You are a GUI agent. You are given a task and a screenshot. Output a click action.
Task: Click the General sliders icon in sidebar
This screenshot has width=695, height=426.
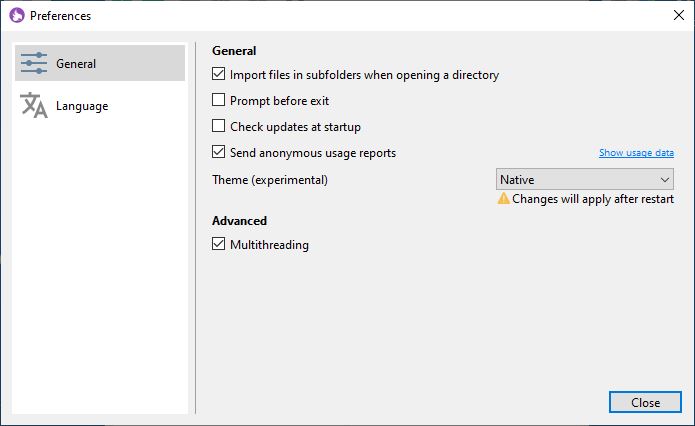[x=34, y=63]
